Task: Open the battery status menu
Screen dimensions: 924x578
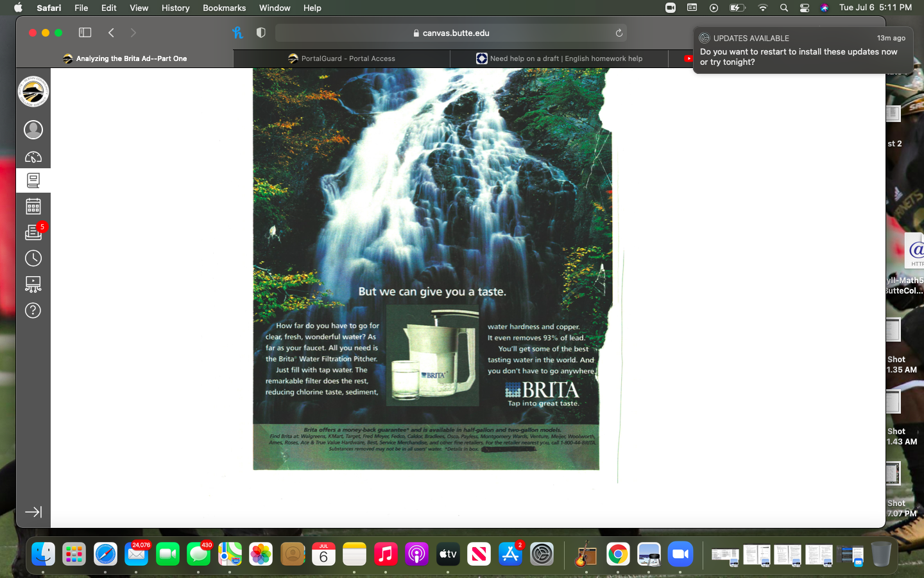Action: 737,8
